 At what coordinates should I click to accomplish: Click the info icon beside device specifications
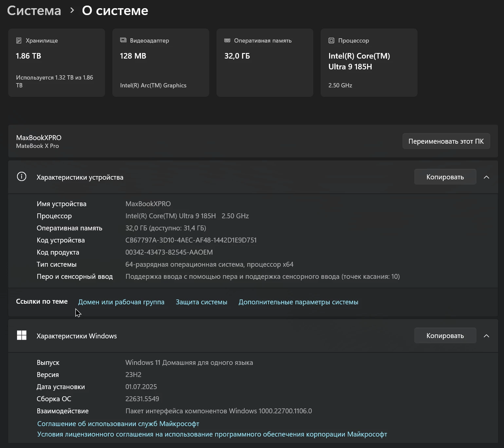coord(22,177)
